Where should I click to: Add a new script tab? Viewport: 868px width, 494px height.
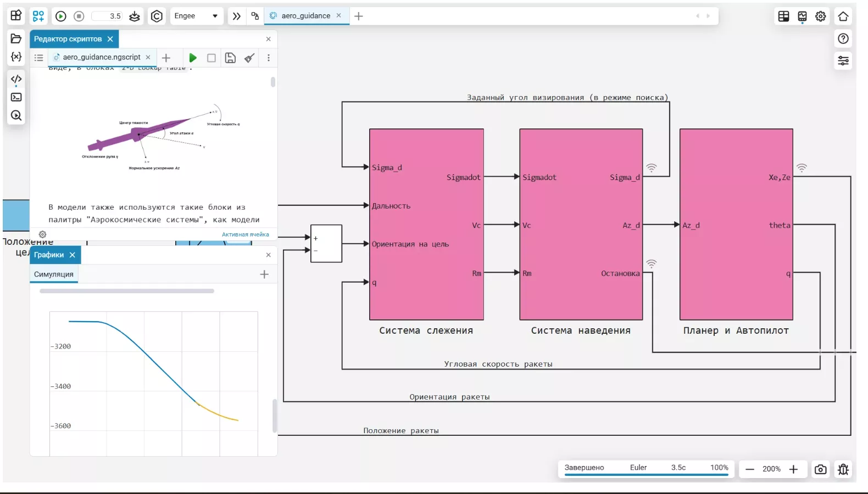click(x=166, y=58)
